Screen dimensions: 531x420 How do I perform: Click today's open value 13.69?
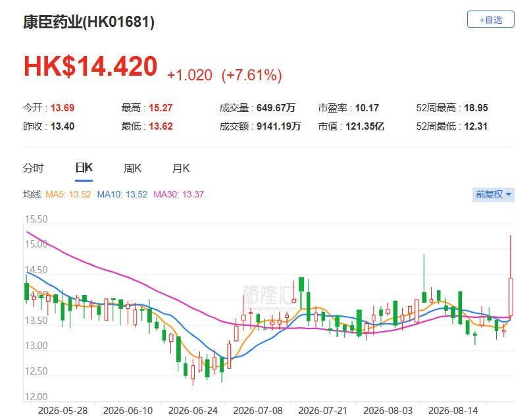pos(63,108)
